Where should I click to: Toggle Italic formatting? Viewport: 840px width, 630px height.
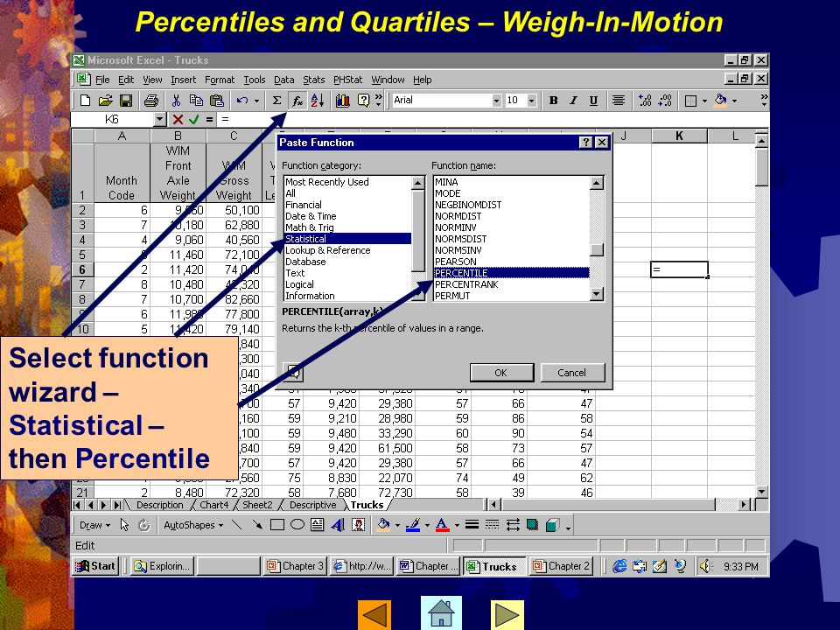point(573,100)
